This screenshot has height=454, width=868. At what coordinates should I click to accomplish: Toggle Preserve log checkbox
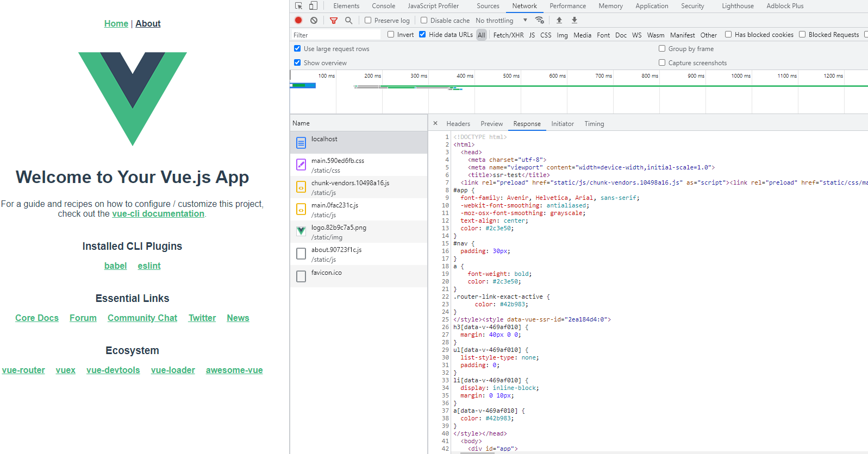[368, 20]
